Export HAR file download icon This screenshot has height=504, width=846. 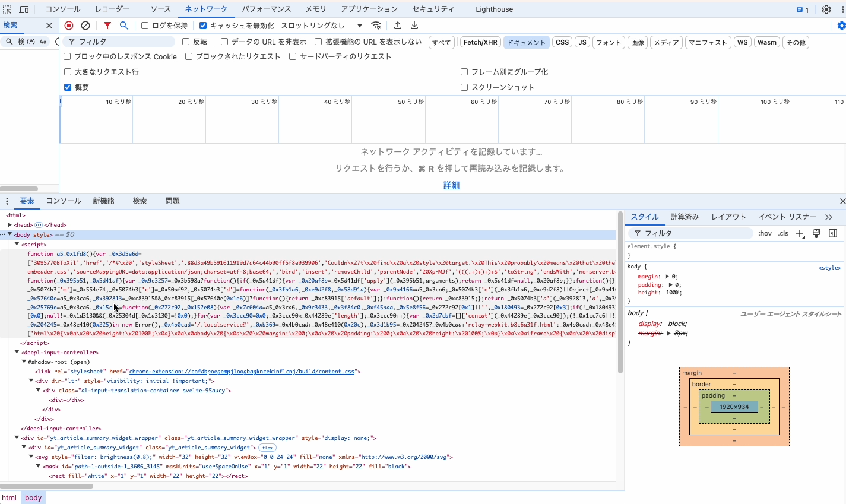click(414, 26)
